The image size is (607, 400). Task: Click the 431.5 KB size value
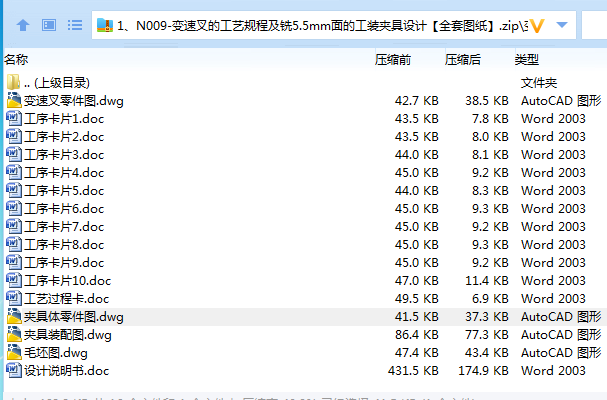[x=413, y=371]
